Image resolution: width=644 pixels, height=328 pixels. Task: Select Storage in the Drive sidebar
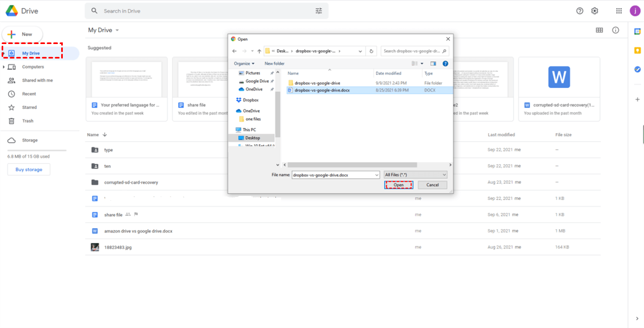point(30,140)
